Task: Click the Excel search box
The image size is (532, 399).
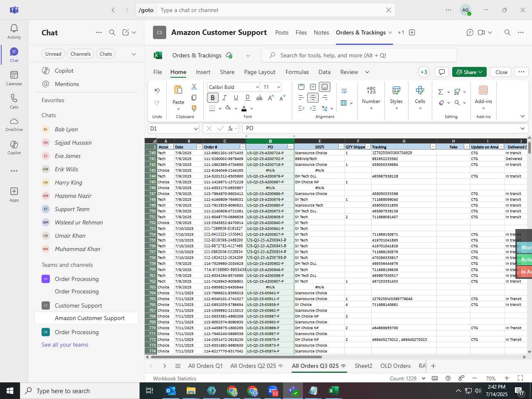Action: [x=359, y=55]
